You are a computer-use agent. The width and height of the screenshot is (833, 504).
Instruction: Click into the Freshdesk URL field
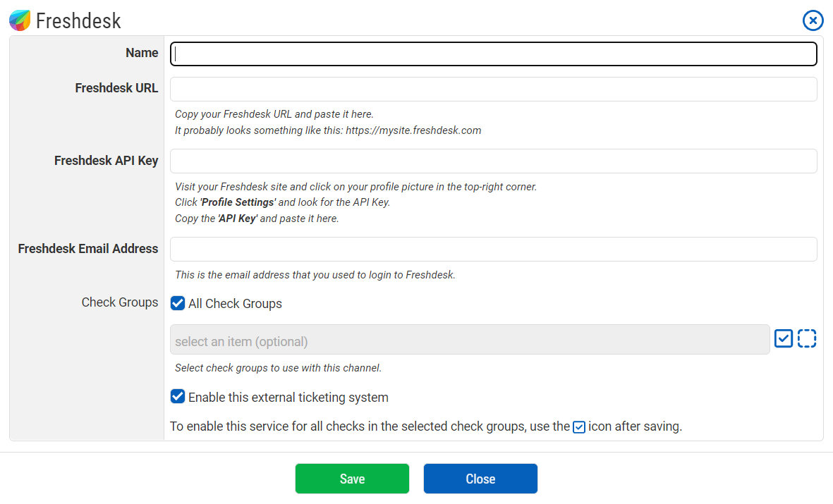(x=493, y=90)
